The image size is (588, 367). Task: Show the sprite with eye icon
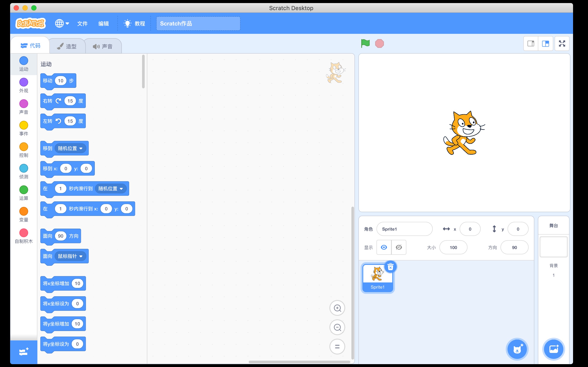point(384,247)
